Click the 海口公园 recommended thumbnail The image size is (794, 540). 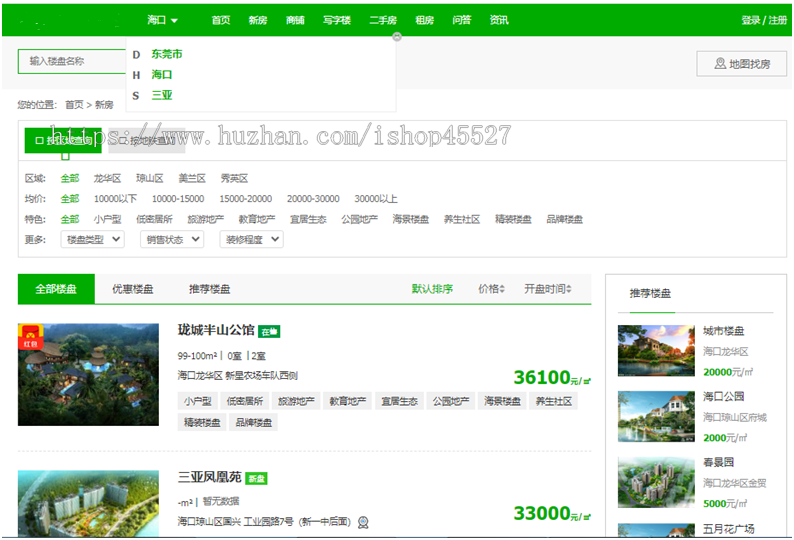click(x=656, y=416)
